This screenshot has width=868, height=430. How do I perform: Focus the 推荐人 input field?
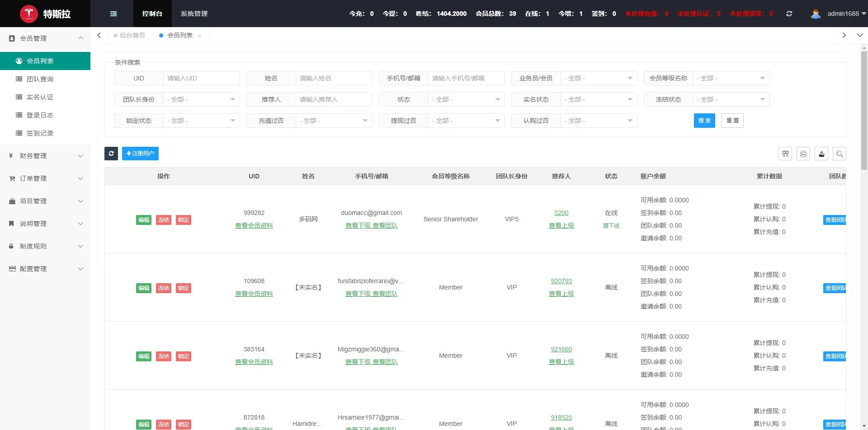[x=334, y=99]
